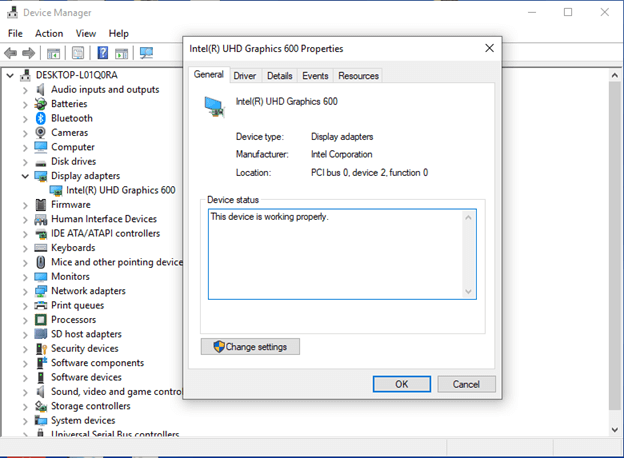Click OK in the Properties dialog
This screenshot has height=458, width=624.
(x=402, y=384)
